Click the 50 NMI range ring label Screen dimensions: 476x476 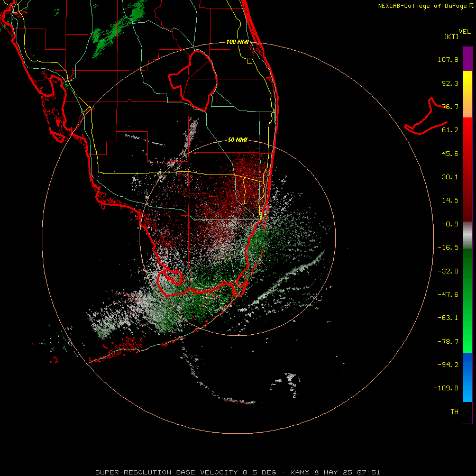(237, 140)
